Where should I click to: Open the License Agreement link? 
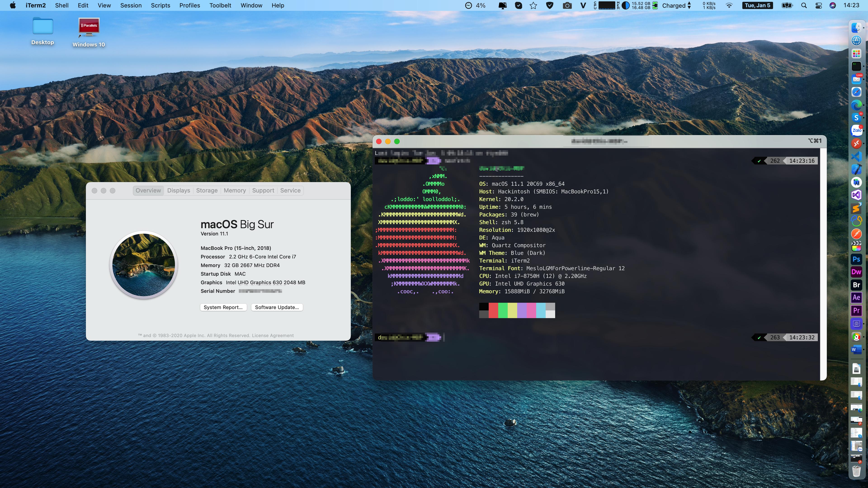[273, 335]
